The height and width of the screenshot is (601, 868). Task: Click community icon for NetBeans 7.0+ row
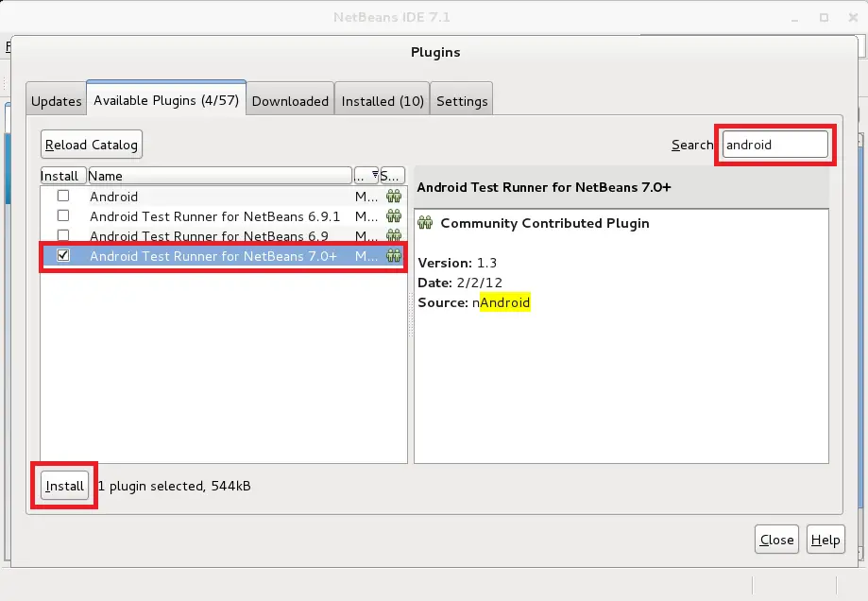(x=394, y=255)
